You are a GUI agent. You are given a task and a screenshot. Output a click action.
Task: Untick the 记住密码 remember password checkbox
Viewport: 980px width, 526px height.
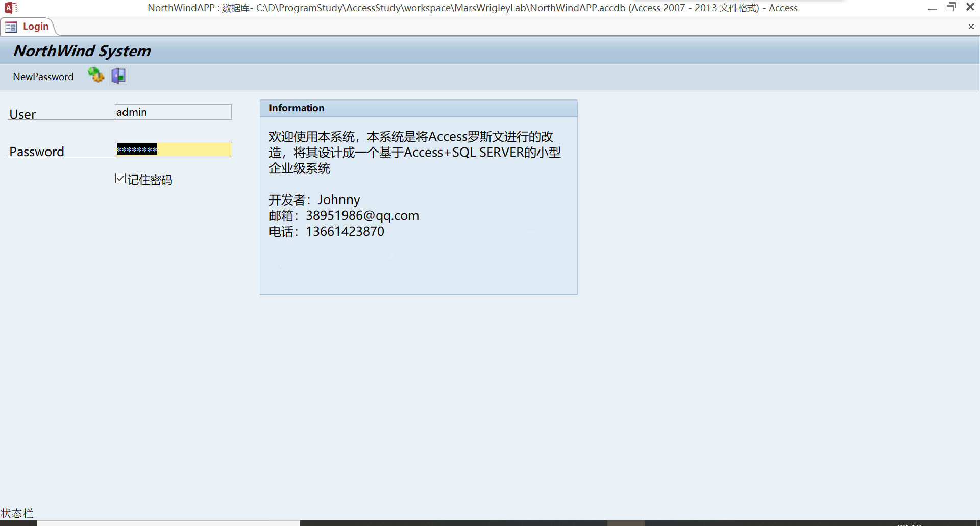click(120, 178)
